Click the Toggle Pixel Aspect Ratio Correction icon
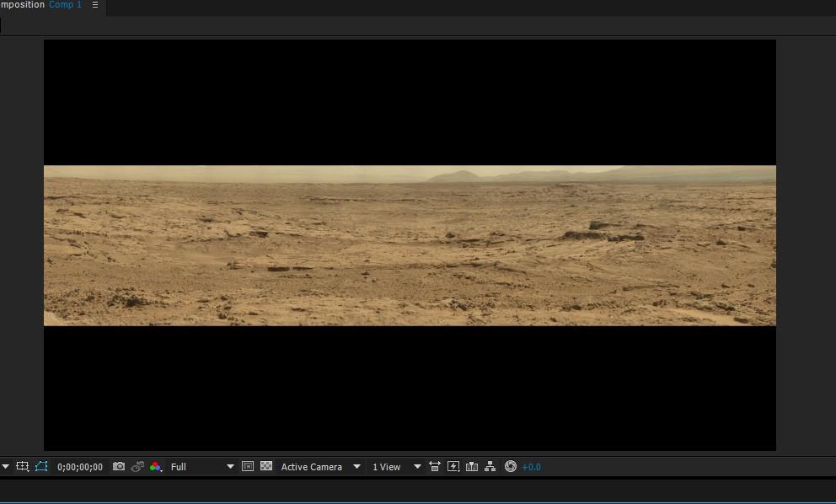 coord(435,466)
